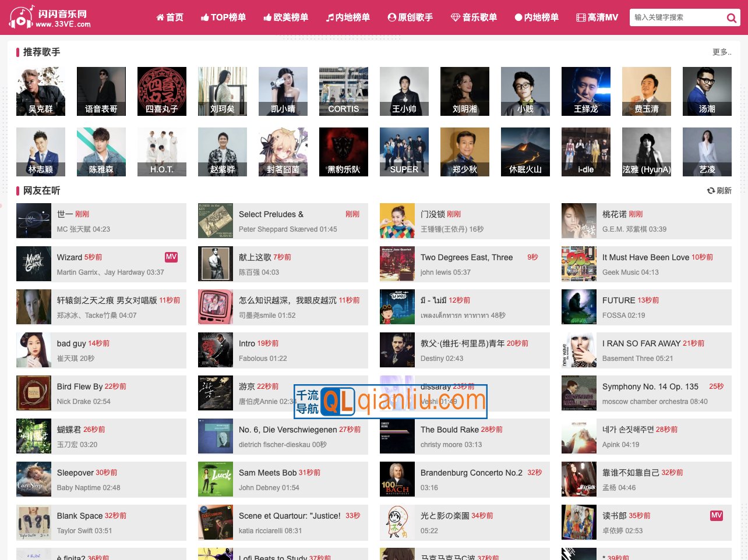Click the MV badge beside Wizard
Image resolution: width=748 pixels, height=560 pixels.
click(x=171, y=257)
